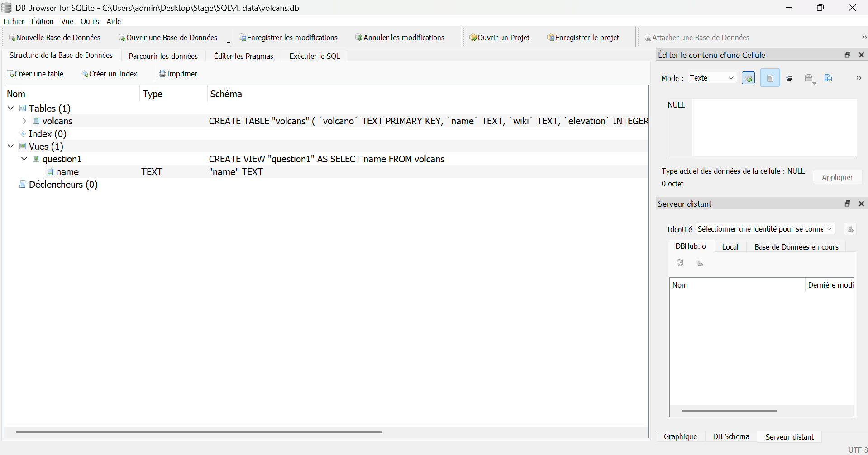Viewport: 868px width, 455px height.
Task: Click the word-wrap icon in cell editor
Action: click(789, 77)
